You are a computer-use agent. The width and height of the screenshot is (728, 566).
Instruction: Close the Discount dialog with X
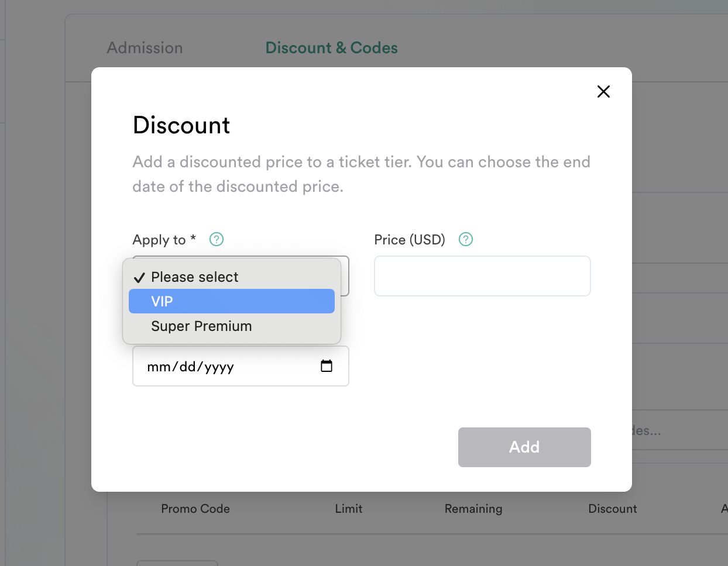tap(603, 91)
